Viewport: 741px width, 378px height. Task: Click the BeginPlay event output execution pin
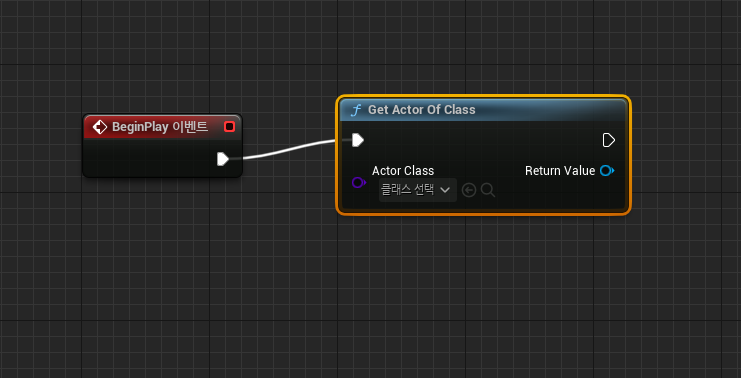(x=223, y=159)
